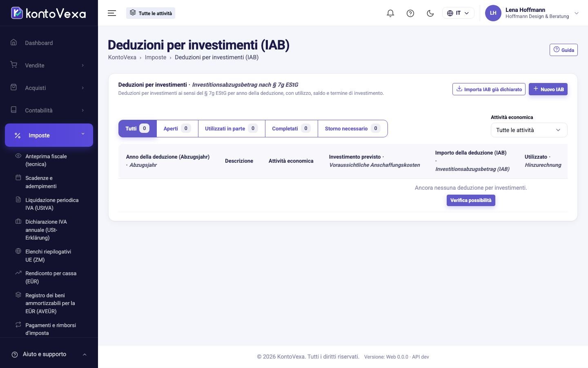This screenshot has height=368, width=588.
Task: Click the Vendite cart icon
Action: pos(14,65)
